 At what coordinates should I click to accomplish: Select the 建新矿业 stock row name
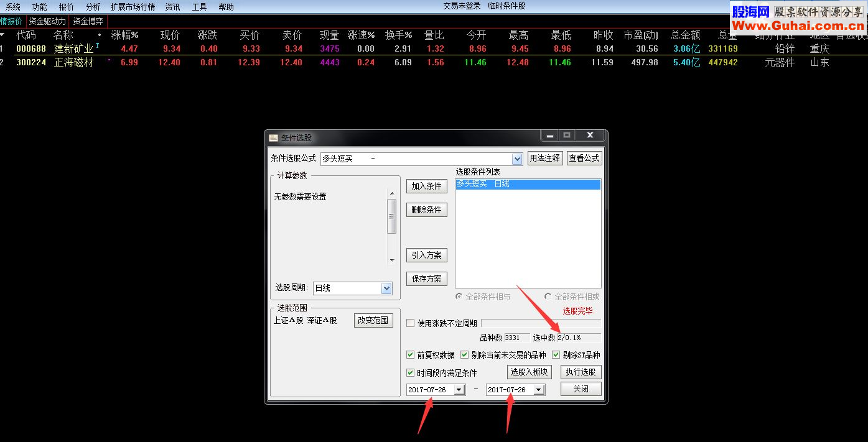(x=73, y=48)
